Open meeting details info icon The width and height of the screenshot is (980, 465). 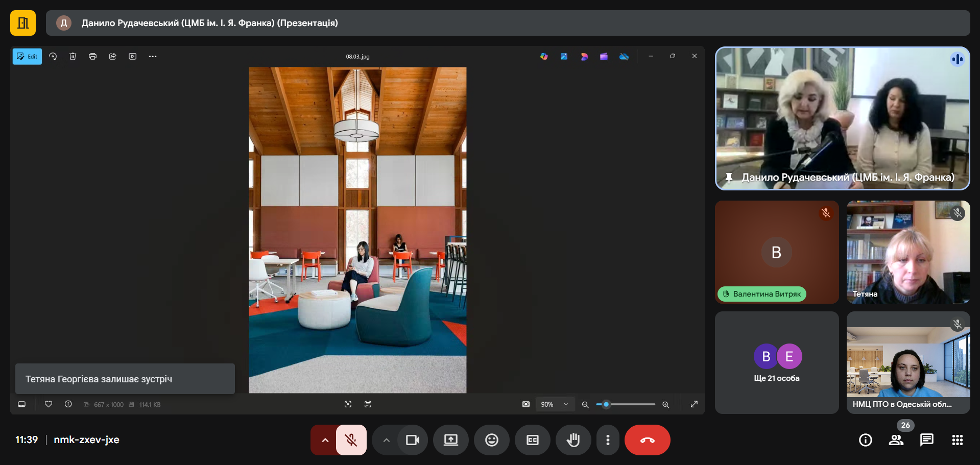point(865,440)
